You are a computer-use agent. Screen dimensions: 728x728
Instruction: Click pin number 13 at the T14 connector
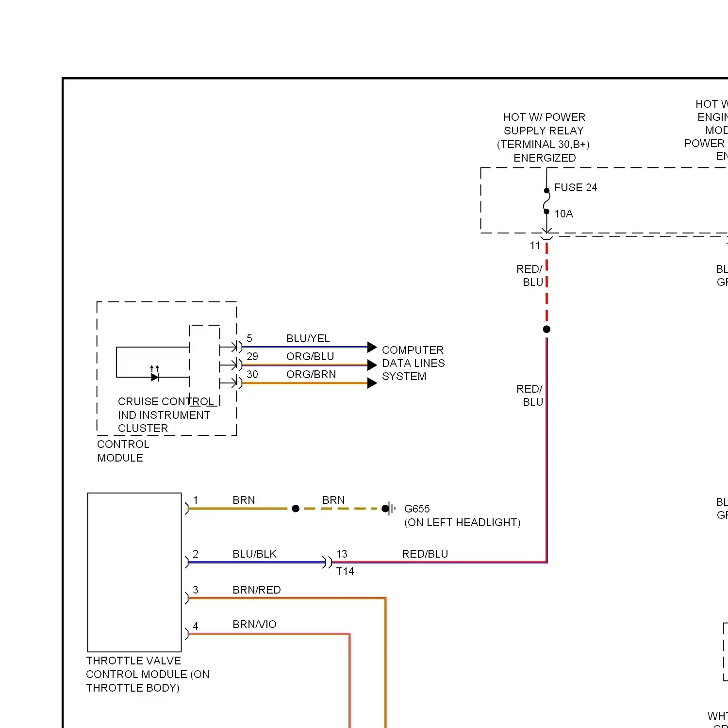[342, 554]
